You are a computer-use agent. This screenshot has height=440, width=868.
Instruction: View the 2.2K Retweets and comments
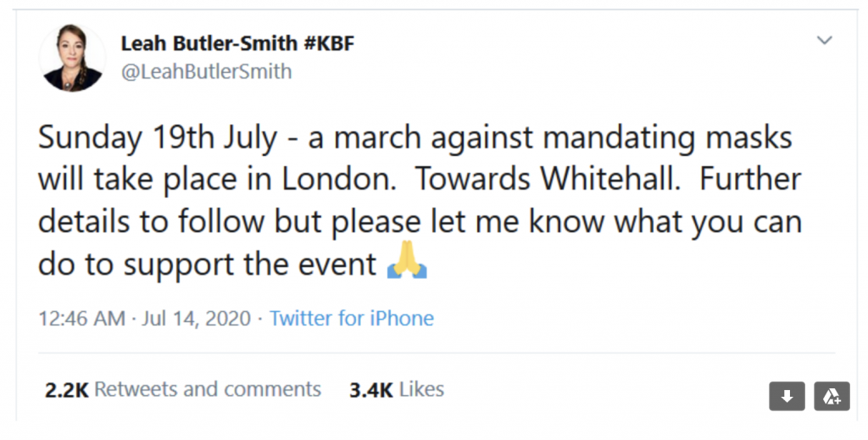click(x=182, y=389)
